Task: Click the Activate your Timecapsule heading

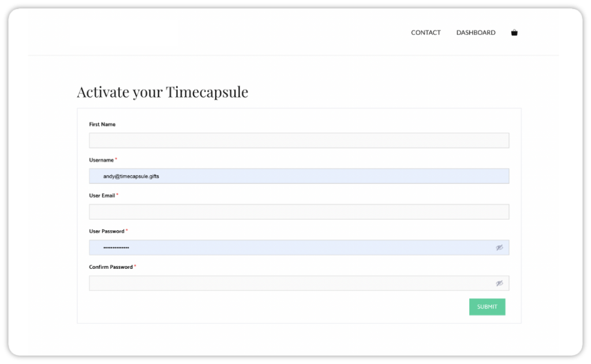Action: click(163, 92)
